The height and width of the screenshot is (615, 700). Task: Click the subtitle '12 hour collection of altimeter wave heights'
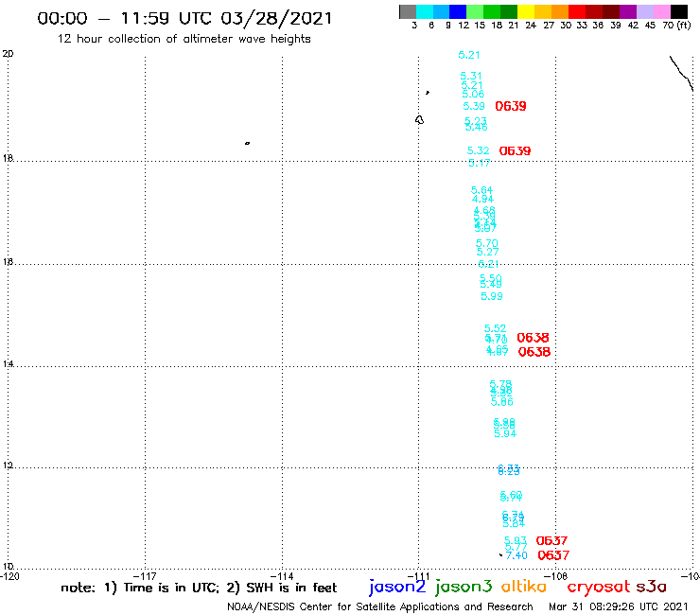184,39
